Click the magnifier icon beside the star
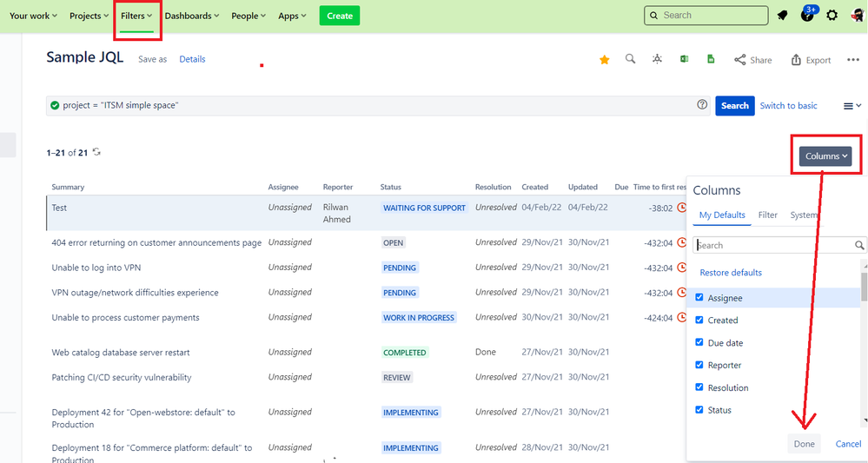Screen dimensions: 868x463 (631, 60)
